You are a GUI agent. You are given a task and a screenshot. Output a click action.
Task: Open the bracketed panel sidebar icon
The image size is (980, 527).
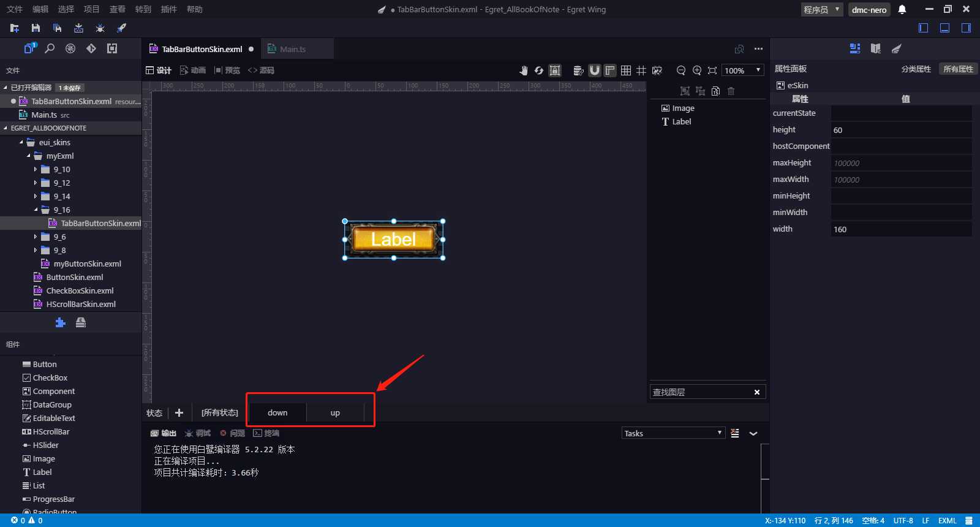pyautogui.click(x=112, y=48)
